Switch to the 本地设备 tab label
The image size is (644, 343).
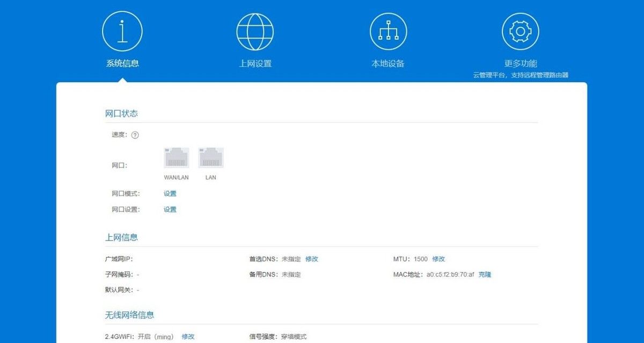click(388, 63)
